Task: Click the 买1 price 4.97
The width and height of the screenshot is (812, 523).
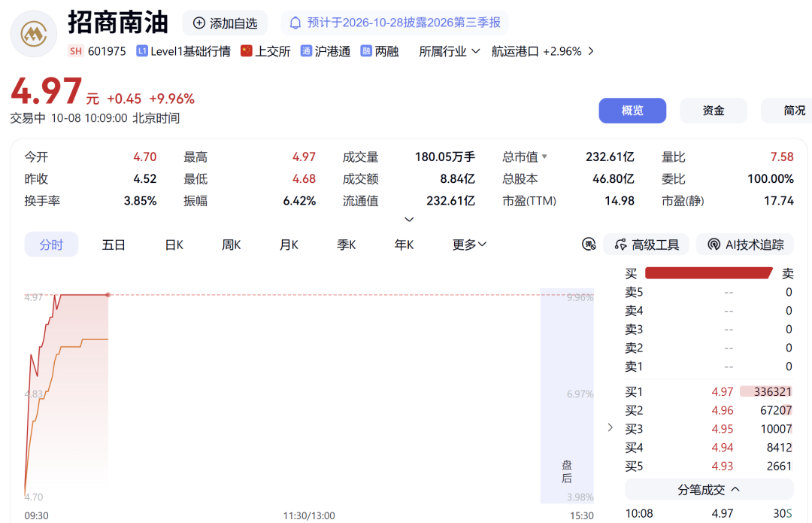Action: pyautogui.click(x=722, y=392)
